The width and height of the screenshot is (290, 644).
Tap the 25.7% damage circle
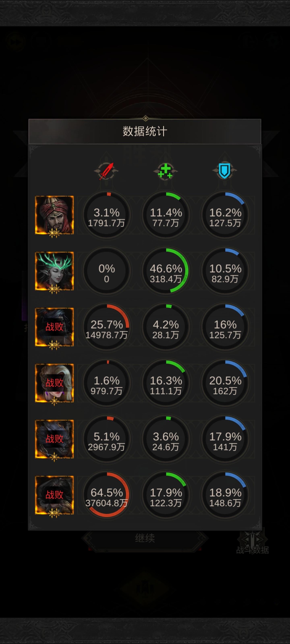107,326
